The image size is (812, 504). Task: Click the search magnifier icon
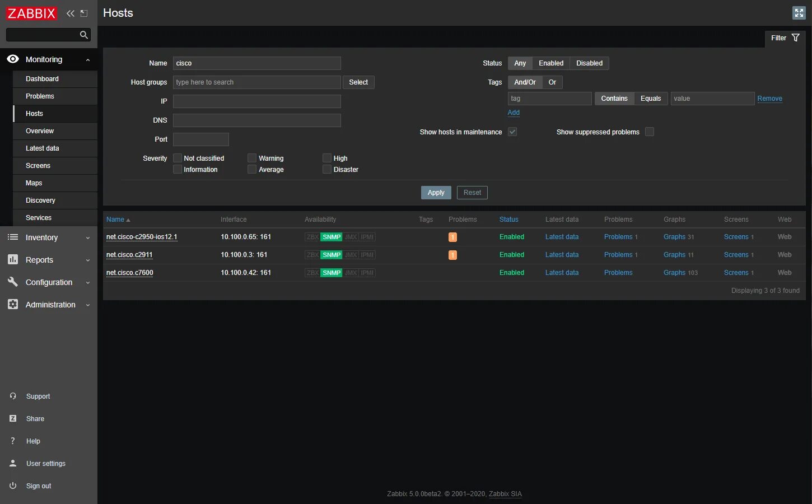[x=84, y=35]
